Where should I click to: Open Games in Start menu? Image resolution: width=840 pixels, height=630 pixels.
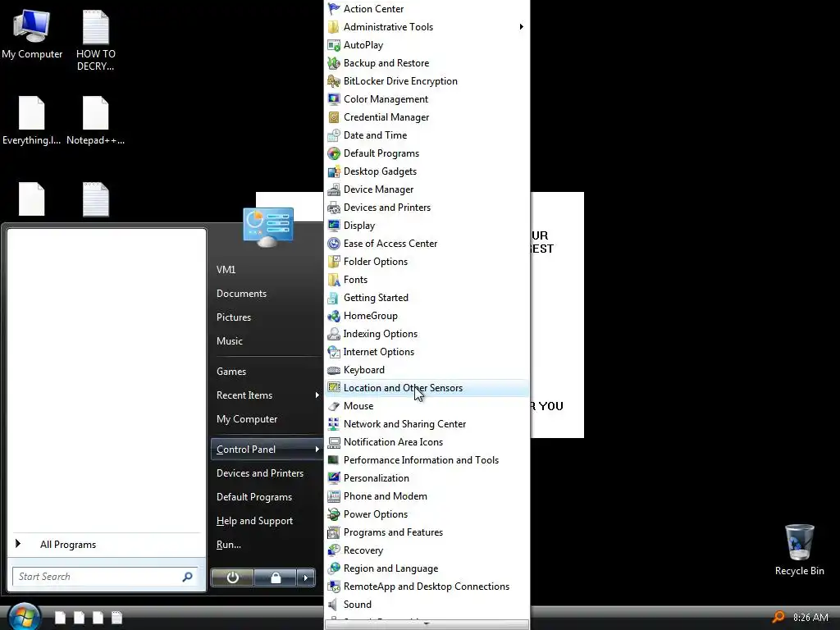coord(231,372)
